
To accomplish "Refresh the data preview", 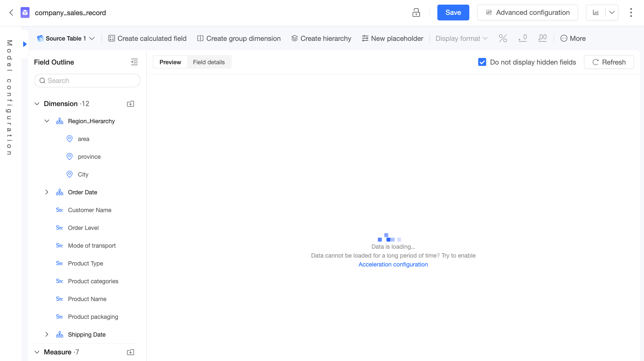I will click(609, 62).
